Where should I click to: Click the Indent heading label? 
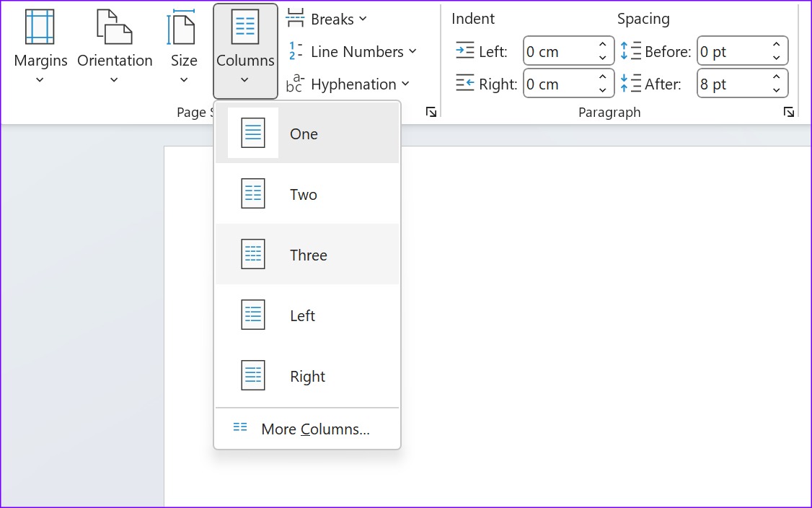pyautogui.click(x=473, y=19)
